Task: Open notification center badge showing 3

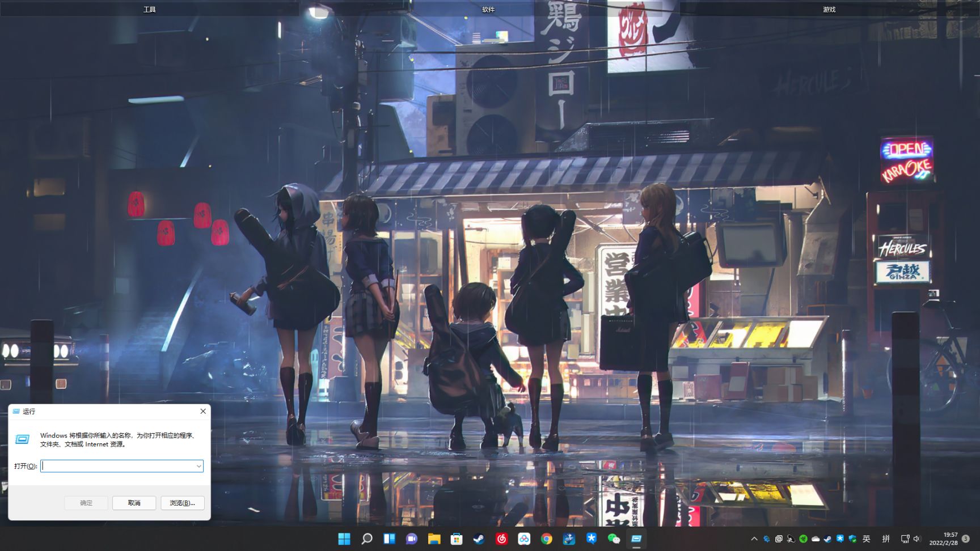Action: (966, 539)
